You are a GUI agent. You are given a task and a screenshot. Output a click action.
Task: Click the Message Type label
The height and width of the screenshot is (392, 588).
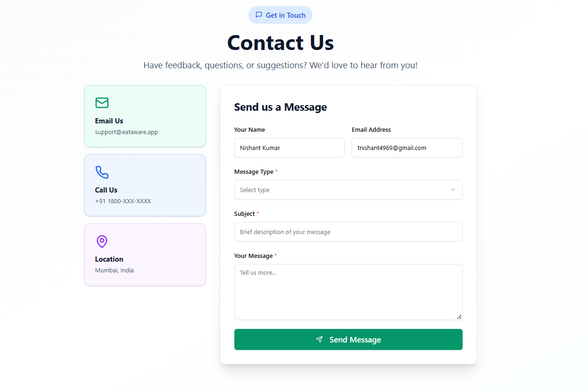[x=254, y=171]
